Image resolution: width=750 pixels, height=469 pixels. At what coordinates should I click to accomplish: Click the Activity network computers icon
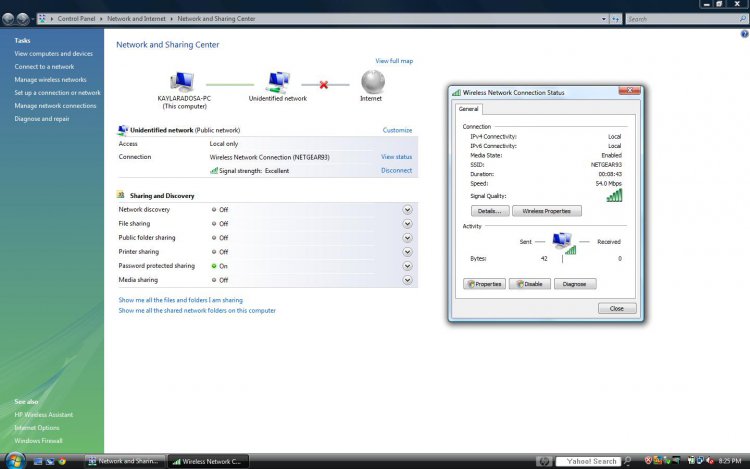pos(563,243)
